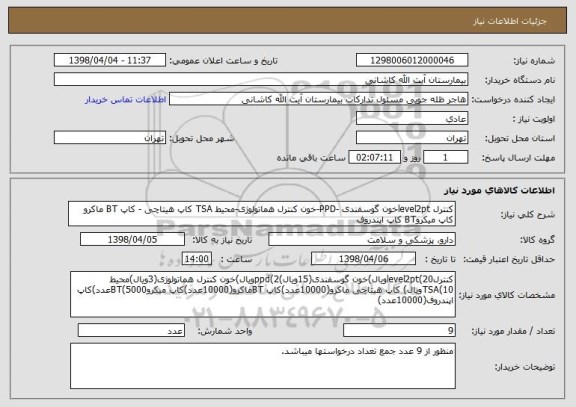576x407 pixels.
Task: Click the حداقل تاریخ اعتبار قیمت label
Action: [509, 259]
